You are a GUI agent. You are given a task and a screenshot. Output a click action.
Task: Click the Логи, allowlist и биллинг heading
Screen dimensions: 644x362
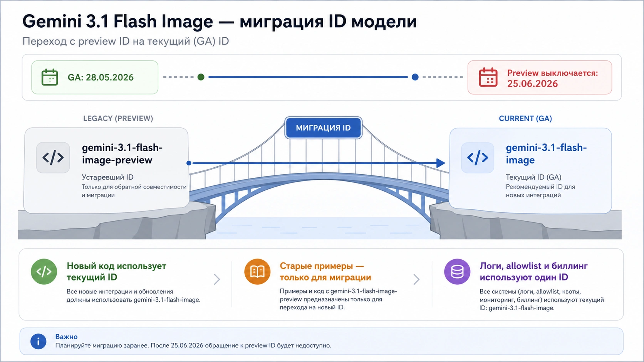[533, 272]
